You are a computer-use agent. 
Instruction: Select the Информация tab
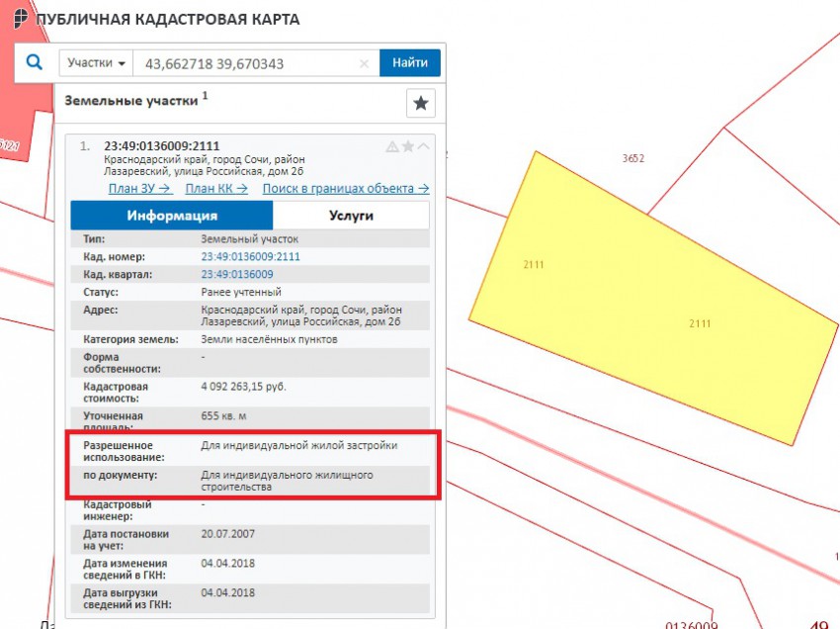coord(172,216)
